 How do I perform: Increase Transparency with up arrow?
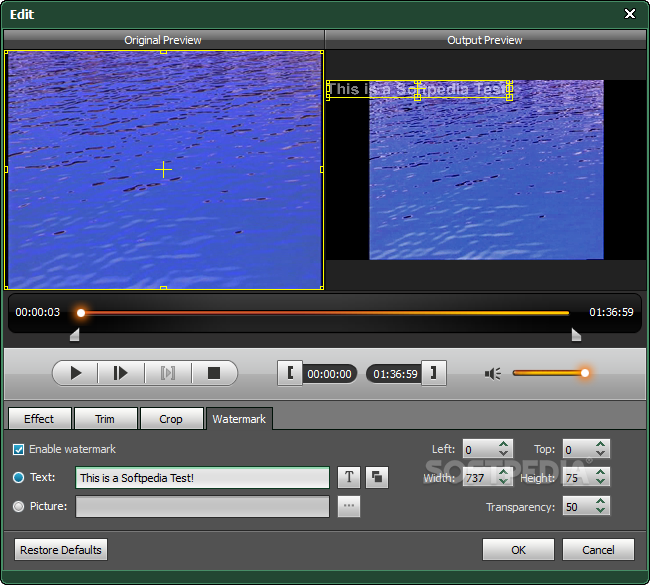[600, 501]
